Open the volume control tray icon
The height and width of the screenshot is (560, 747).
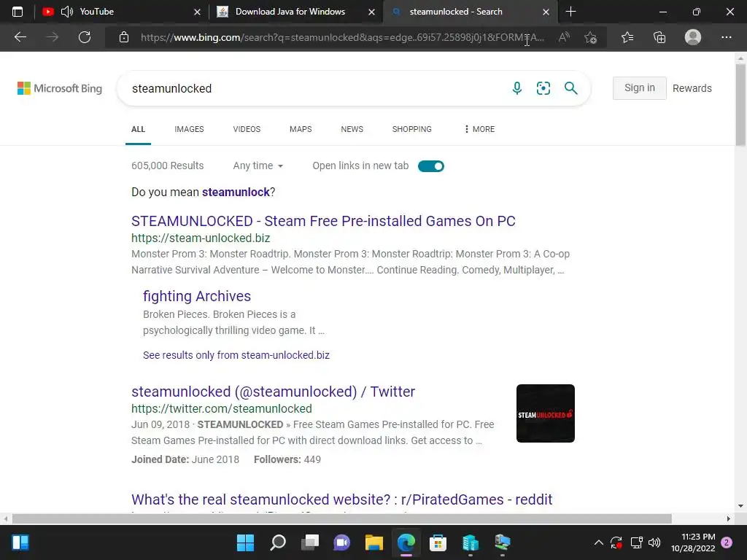[x=654, y=542]
